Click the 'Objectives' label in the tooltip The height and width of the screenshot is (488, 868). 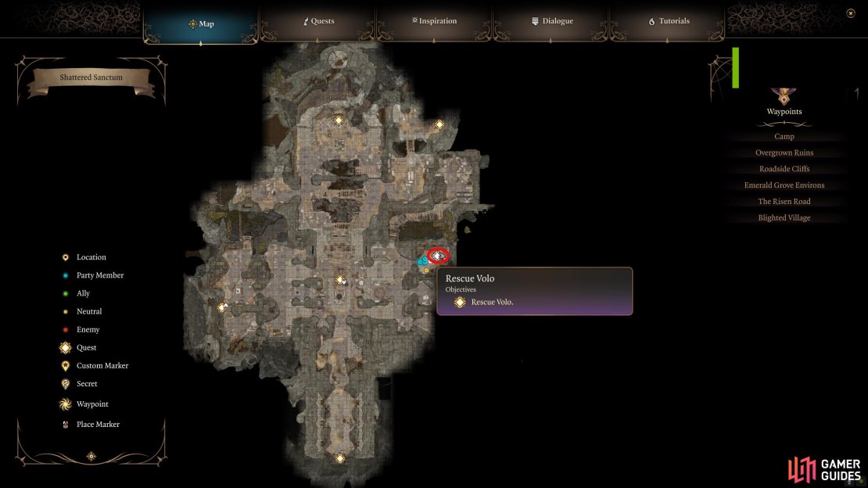461,289
